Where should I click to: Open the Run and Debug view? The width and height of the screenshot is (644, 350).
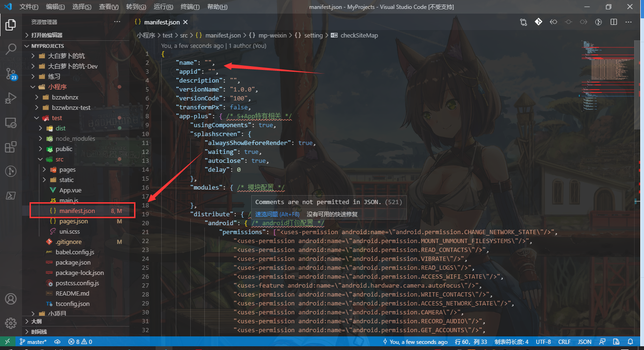coord(11,98)
